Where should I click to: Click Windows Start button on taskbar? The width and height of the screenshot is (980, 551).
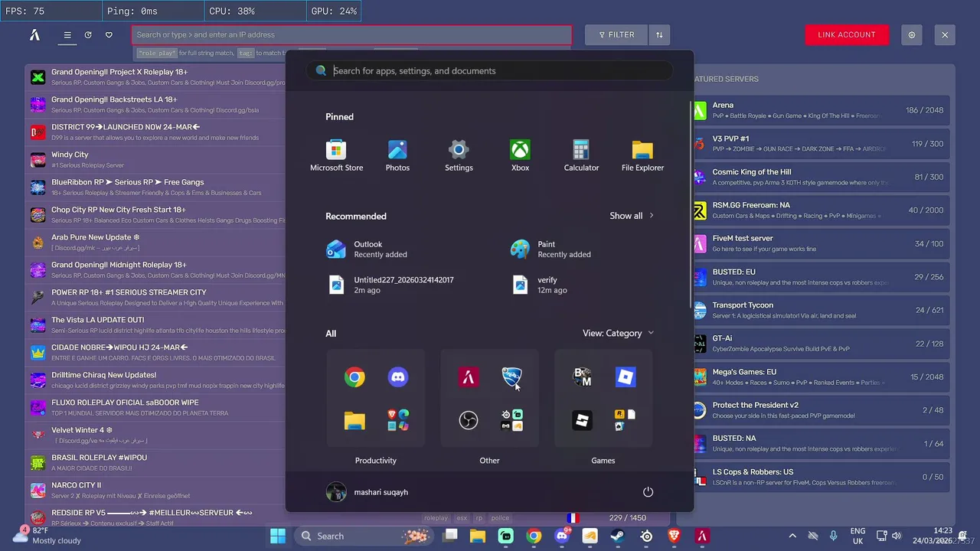[x=278, y=536]
